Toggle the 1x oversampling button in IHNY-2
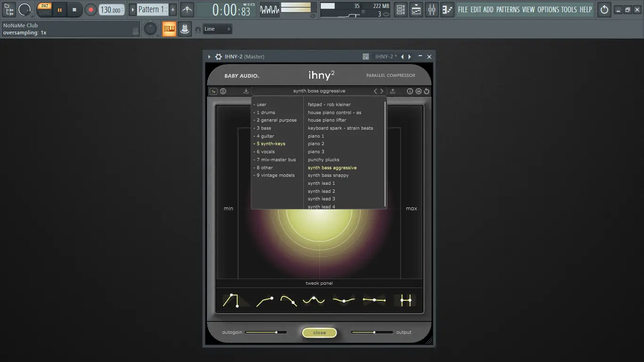The image size is (644, 362). point(214,91)
